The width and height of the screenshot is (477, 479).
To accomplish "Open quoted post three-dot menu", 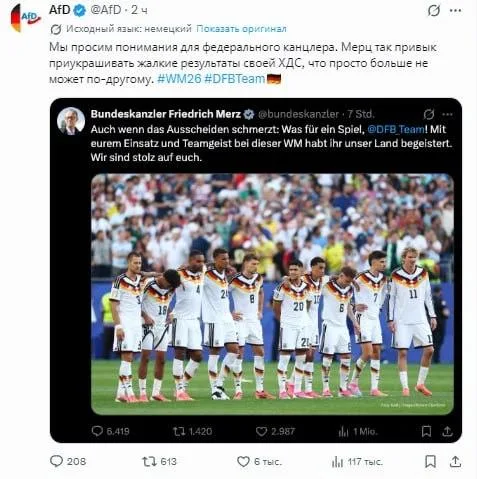I will [x=447, y=115].
